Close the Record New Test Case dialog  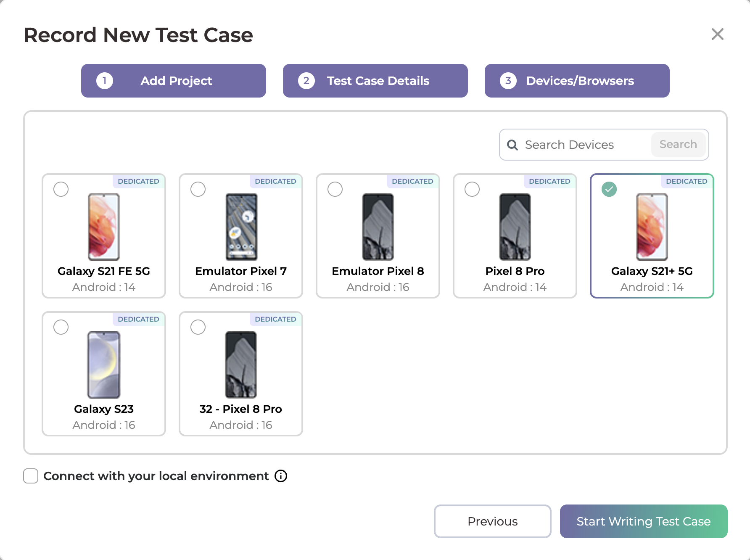point(717,34)
